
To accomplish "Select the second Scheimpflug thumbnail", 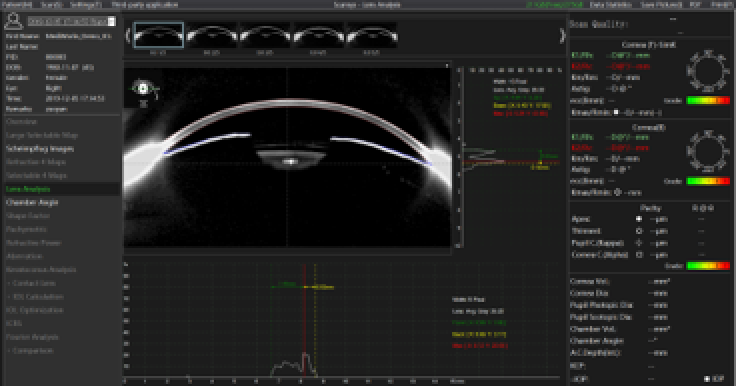I will click(x=212, y=35).
